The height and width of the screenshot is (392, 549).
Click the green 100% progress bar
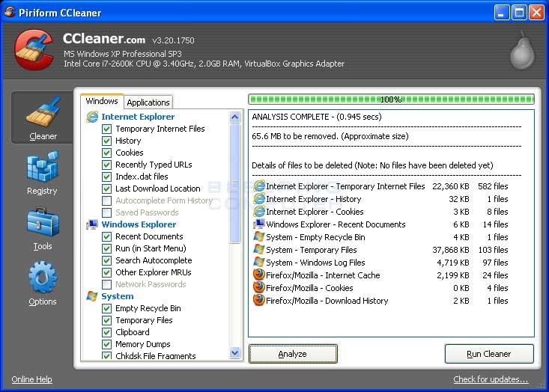tap(391, 99)
